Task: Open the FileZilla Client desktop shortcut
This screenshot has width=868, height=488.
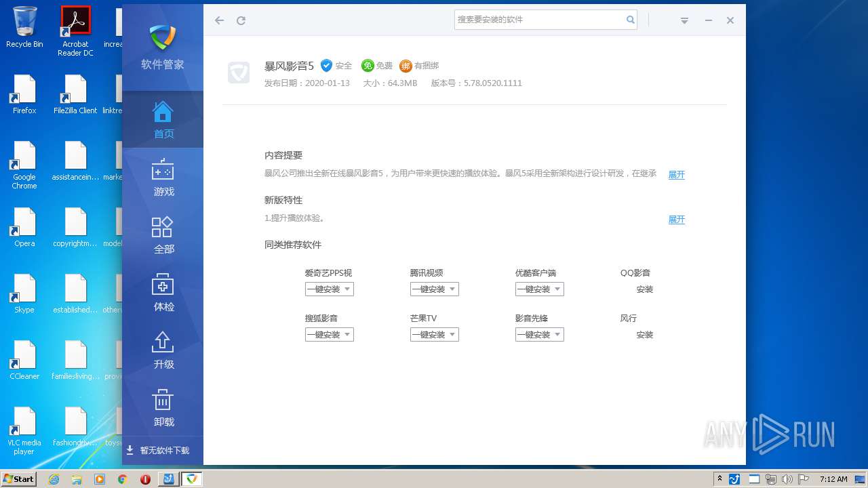Action: [75, 94]
